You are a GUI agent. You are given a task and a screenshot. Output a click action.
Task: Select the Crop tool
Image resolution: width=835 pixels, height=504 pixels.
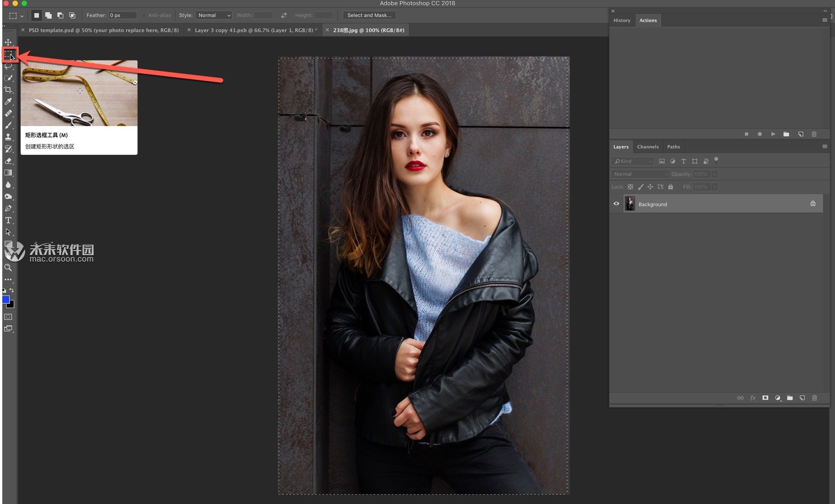click(x=8, y=90)
